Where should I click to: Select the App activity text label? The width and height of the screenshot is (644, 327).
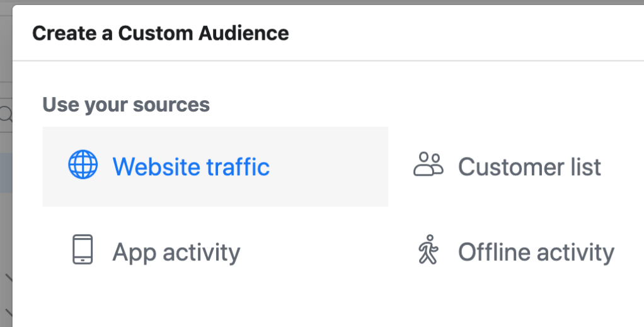click(x=176, y=252)
